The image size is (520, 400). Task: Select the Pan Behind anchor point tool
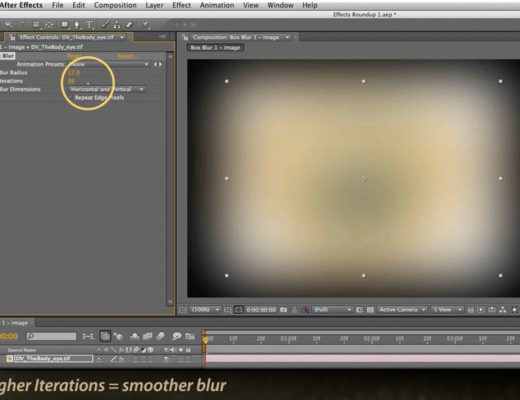49,25
